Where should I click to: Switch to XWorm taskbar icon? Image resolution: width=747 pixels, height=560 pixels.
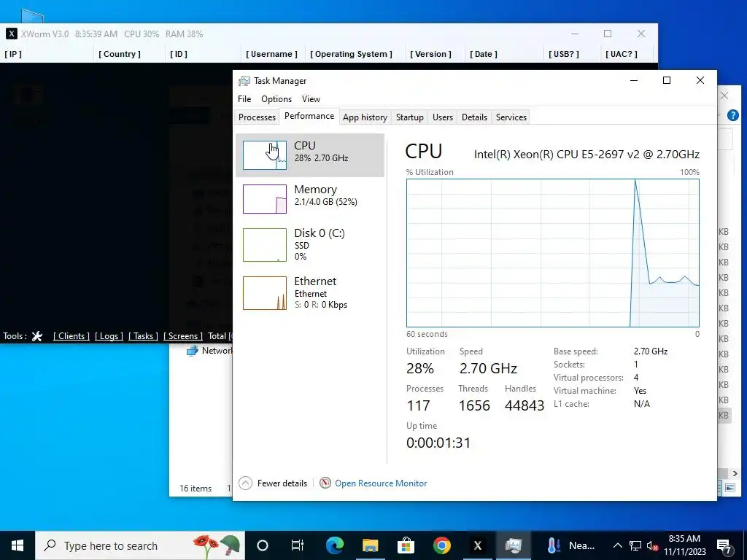pos(477,545)
